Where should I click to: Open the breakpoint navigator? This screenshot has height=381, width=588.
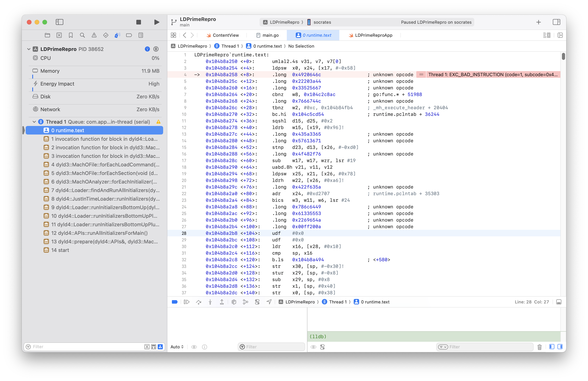pyautogui.click(x=129, y=35)
